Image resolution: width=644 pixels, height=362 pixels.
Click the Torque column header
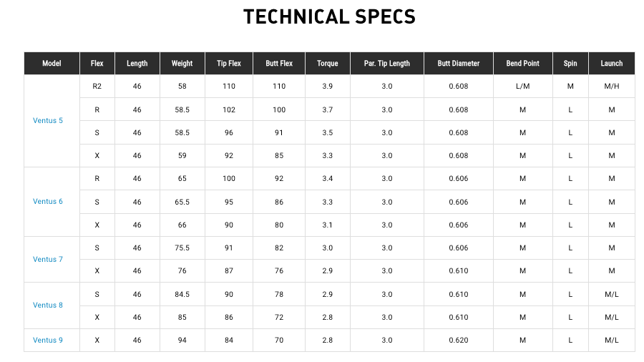tap(327, 63)
